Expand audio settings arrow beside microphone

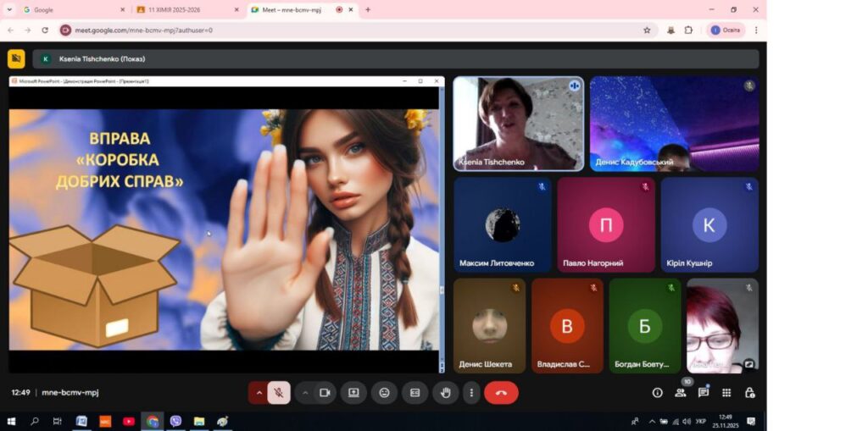tap(259, 393)
